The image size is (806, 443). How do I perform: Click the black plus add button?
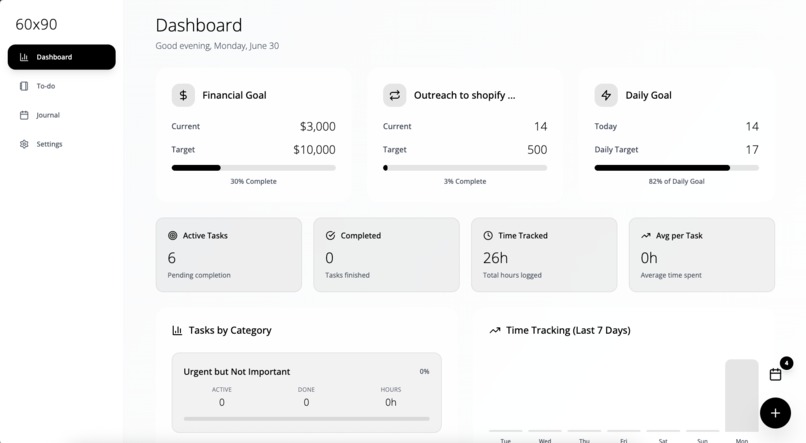775,413
